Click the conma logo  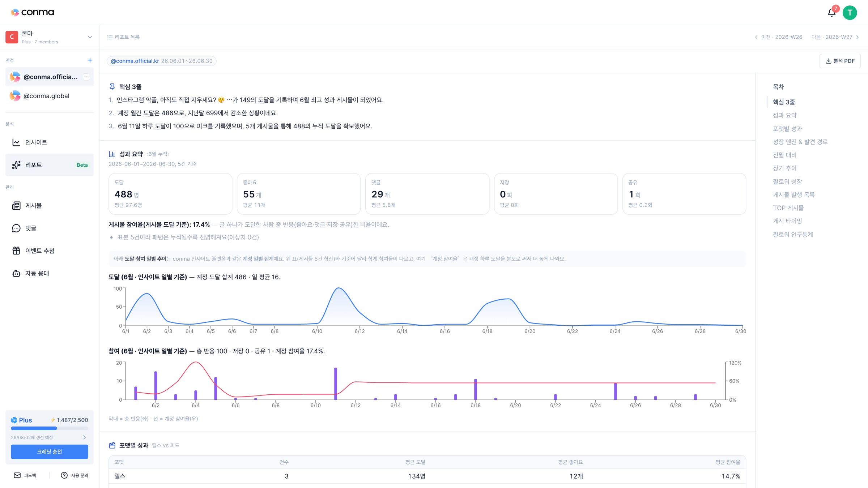point(32,12)
